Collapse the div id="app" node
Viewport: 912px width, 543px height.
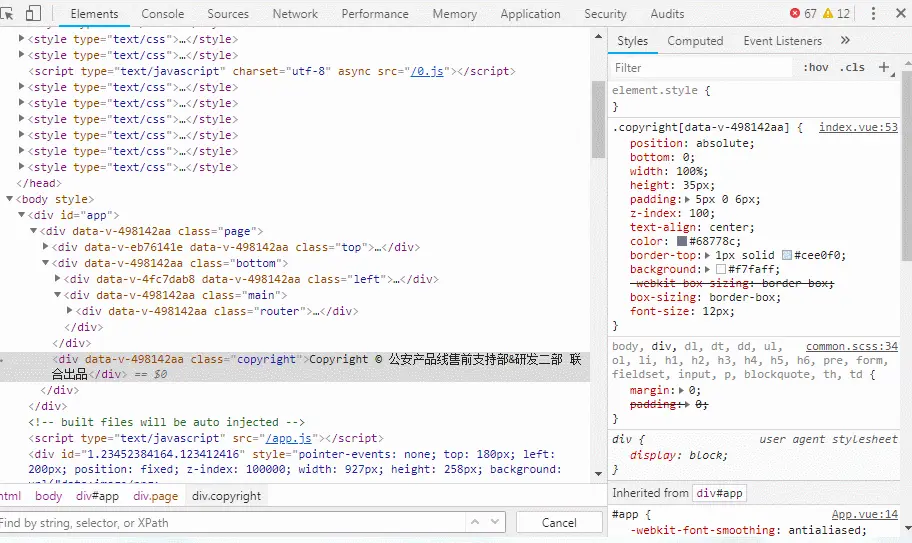pyautogui.click(x=22, y=215)
